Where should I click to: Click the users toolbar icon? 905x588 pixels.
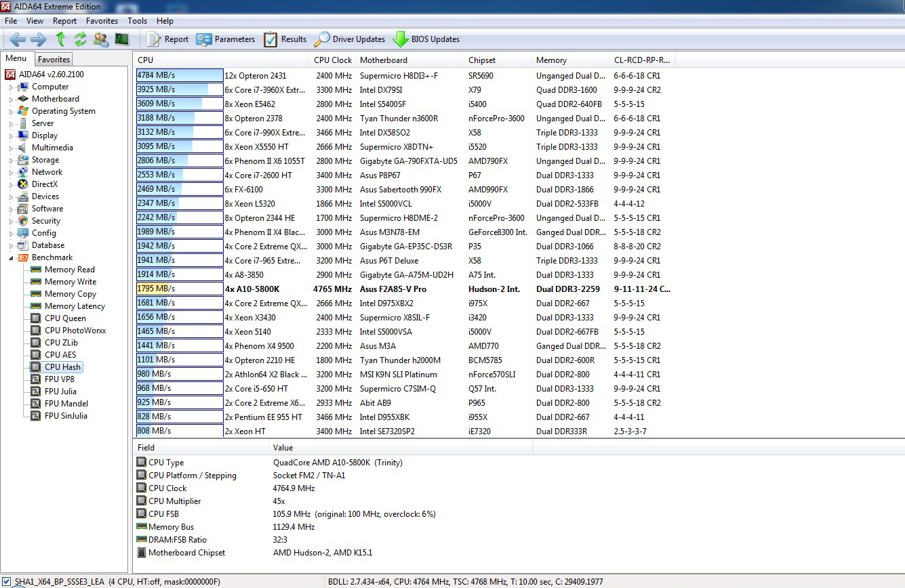point(101,39)
